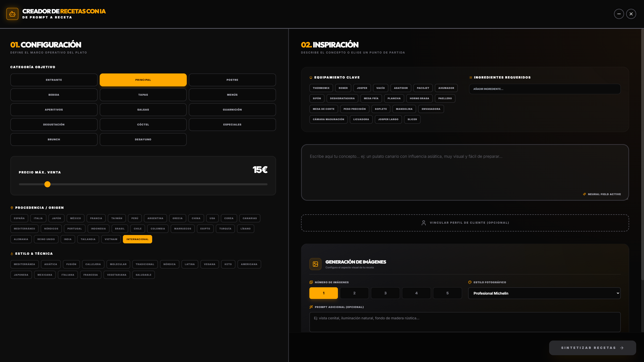This screenshot has width=644, height=362.
Task: Click Vincular Perfil de Cliente box
Action: [465, 223]
